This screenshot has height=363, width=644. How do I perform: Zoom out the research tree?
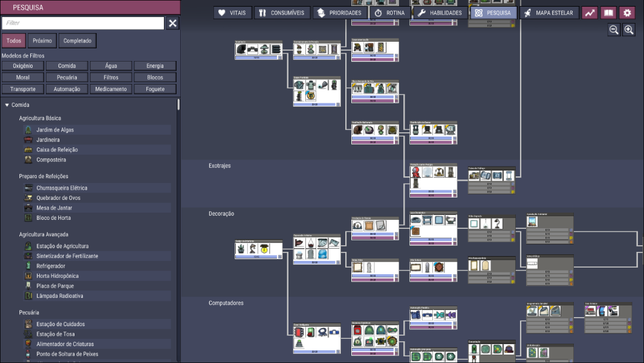point(614,30)
